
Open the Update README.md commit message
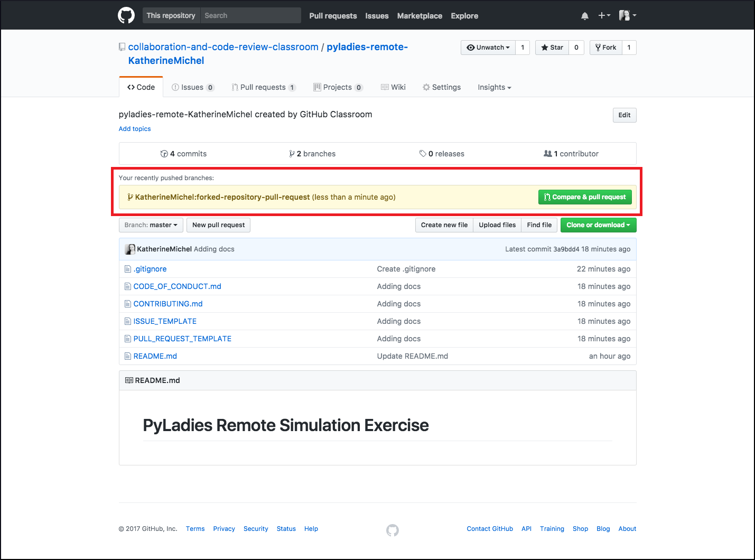(x=413, y=356)
